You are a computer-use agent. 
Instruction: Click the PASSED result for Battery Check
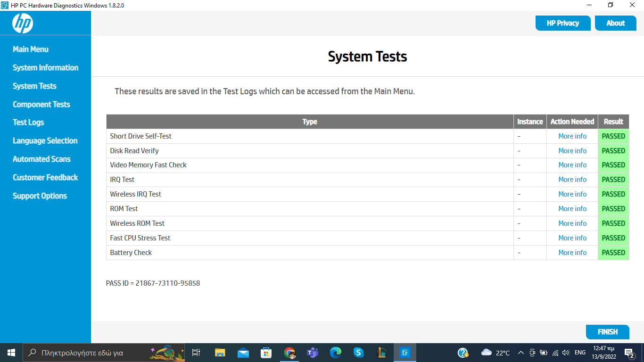[613, 253]
